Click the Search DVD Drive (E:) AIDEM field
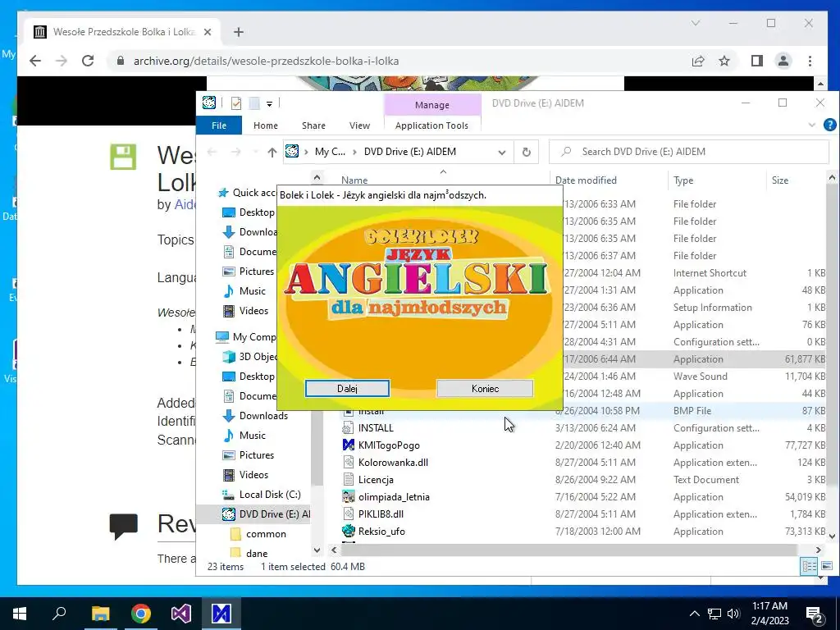 [x=689, y=152]
